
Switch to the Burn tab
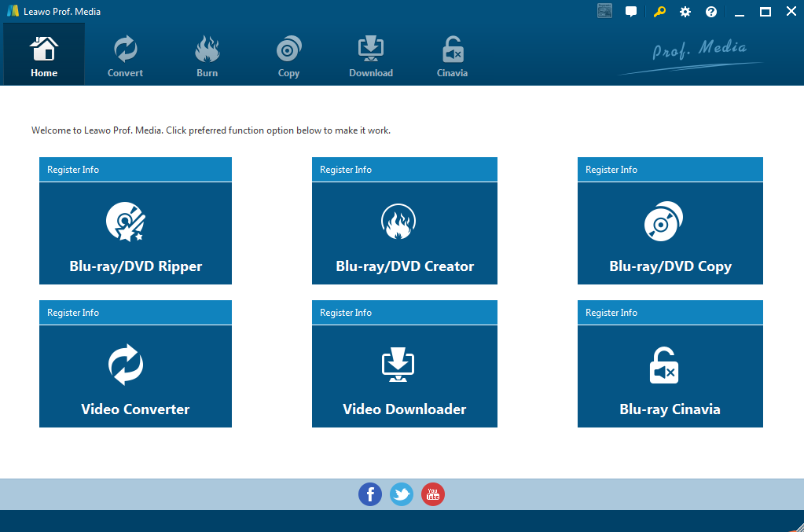[207, 57]
